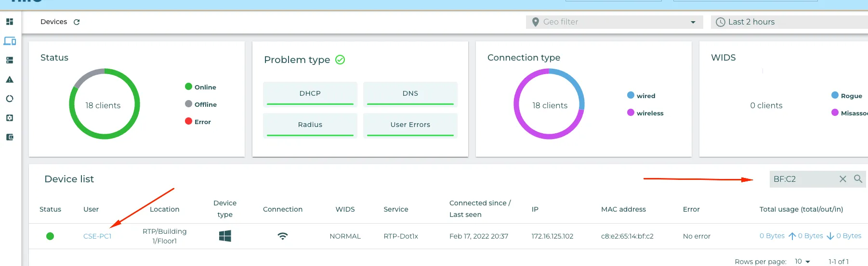Screen dimensions: 868x266
Task: Open the servers icon in sidebar
Action: [x=10, y=60]
